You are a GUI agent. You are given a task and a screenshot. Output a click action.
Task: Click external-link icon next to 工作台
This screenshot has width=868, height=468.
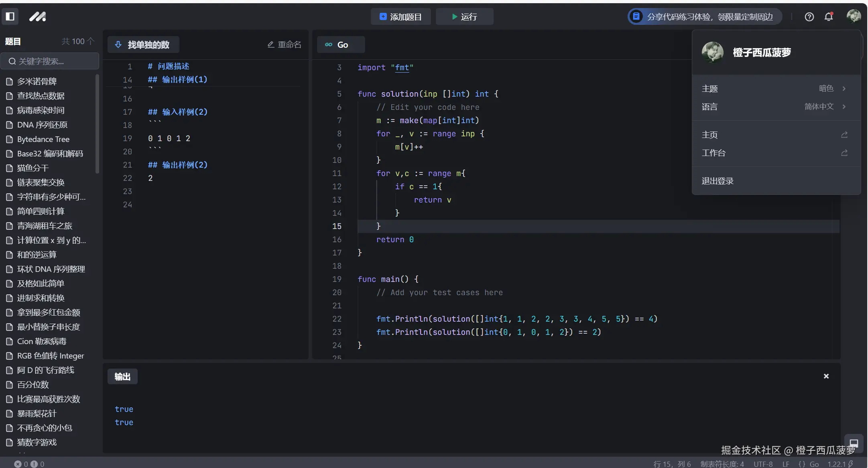pyautogui.click(x=844, y=153)
